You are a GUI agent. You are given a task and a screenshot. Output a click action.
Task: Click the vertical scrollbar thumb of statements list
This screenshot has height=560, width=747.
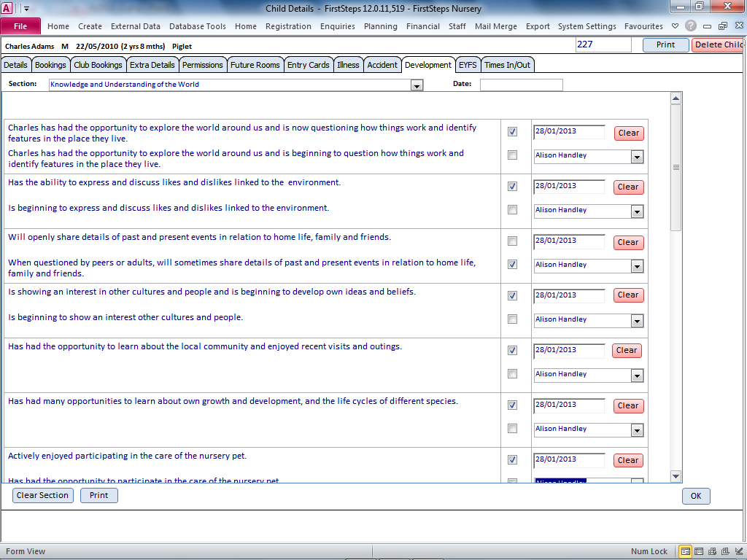(676, 167)
